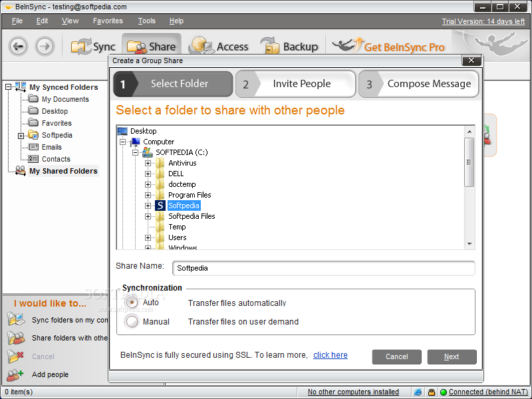The width and height of the screenshot is (532, 399).
Task: Follow the 'click here' SSL link
Action: pos(330,355)
